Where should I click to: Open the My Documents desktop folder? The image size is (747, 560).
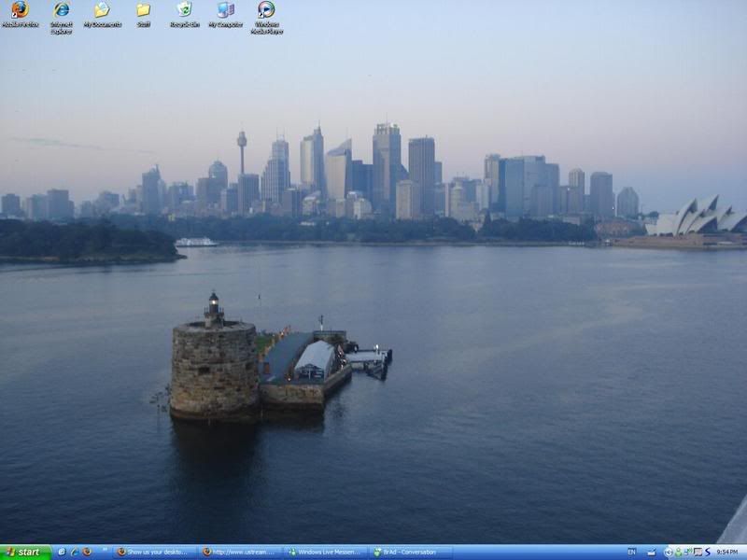103,14
